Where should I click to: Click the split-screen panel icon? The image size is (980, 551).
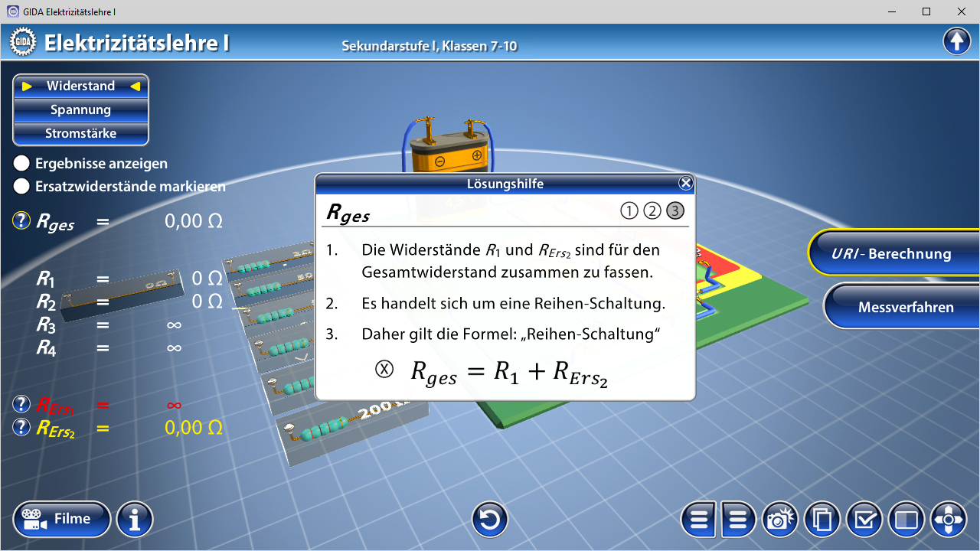point(906,520)
